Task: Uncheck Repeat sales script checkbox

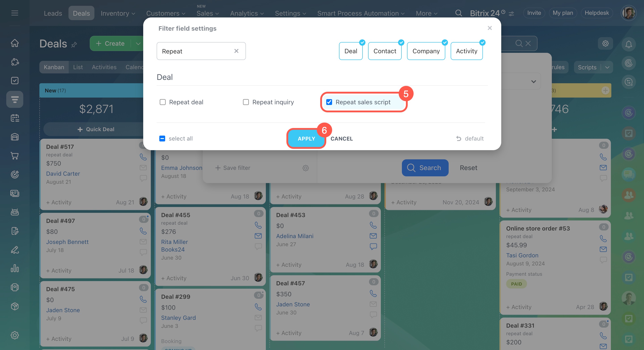Action: coord(329,102)
